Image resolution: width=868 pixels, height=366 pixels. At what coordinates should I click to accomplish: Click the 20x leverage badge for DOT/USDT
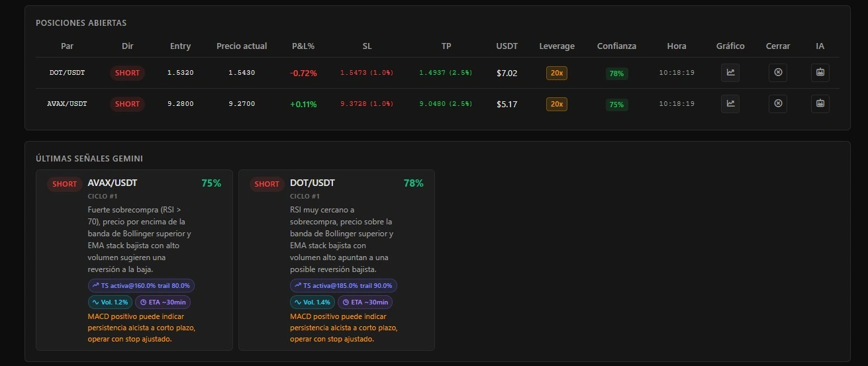tap(557, 73)
